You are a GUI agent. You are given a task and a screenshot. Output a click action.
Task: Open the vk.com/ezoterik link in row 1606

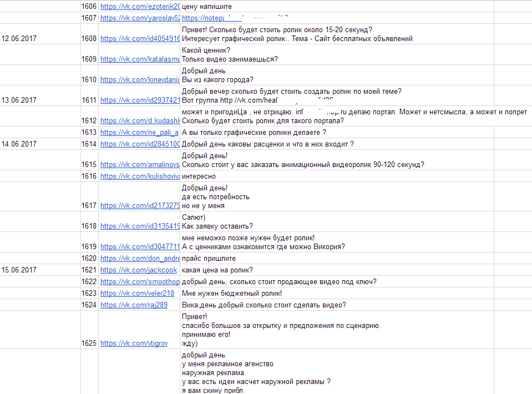[x=140, y=7]
